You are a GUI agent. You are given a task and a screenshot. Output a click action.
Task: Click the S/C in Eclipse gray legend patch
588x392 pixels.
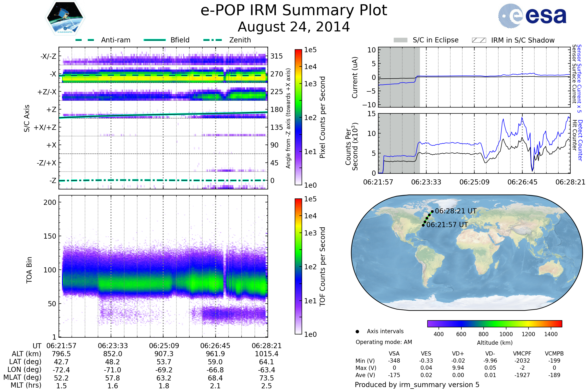click(x=400, y=40)
